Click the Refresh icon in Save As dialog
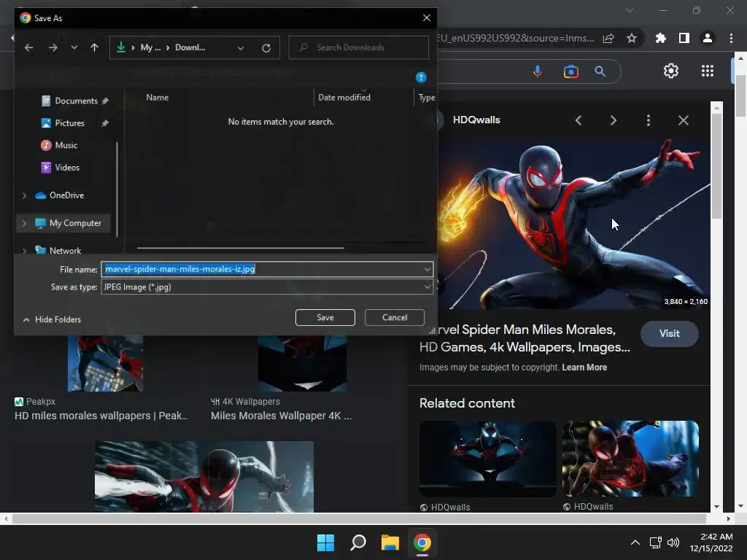Image resolution: width=747 pixels, height=560 pixels. 266,48
